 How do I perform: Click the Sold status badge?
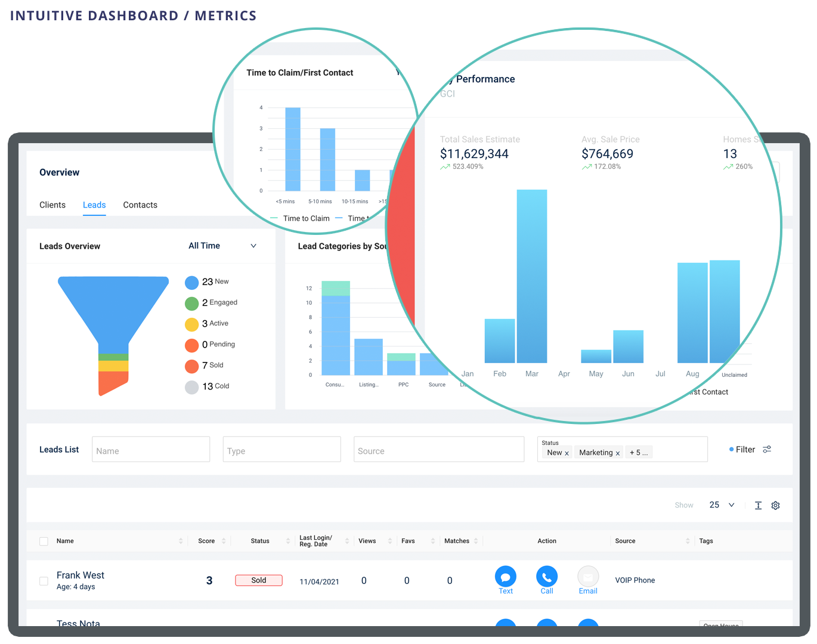(x=259, y=580)
